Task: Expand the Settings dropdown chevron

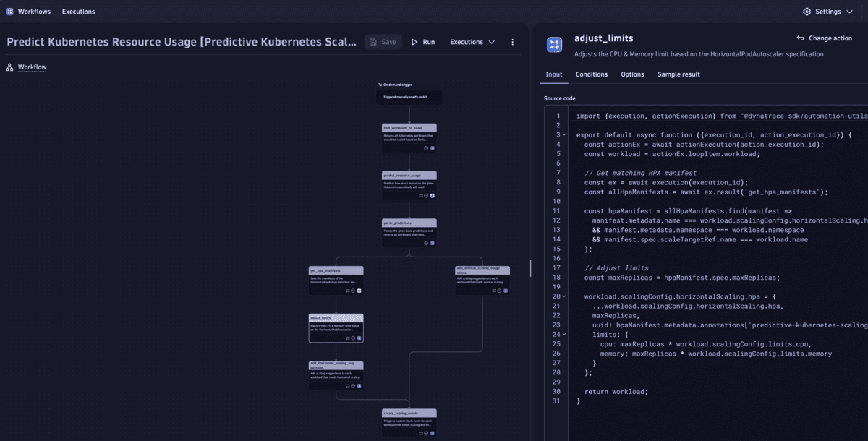Action: tap(849, 12)
